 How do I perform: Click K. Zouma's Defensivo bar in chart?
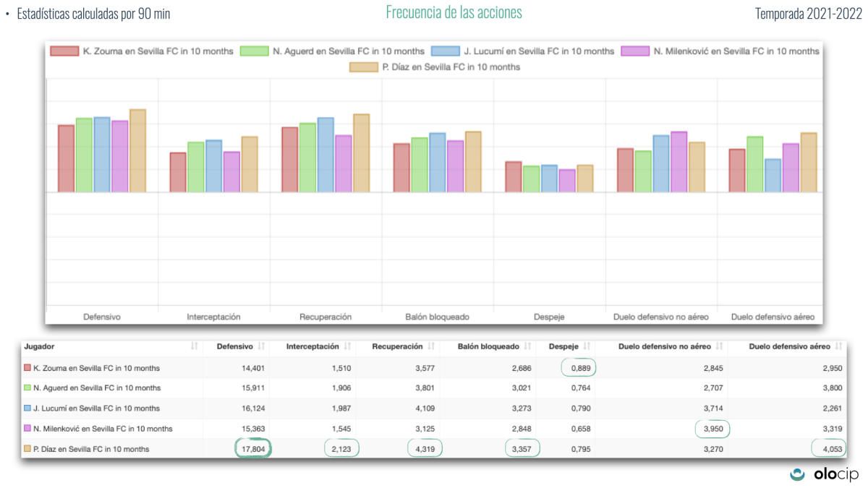[67, 158]
